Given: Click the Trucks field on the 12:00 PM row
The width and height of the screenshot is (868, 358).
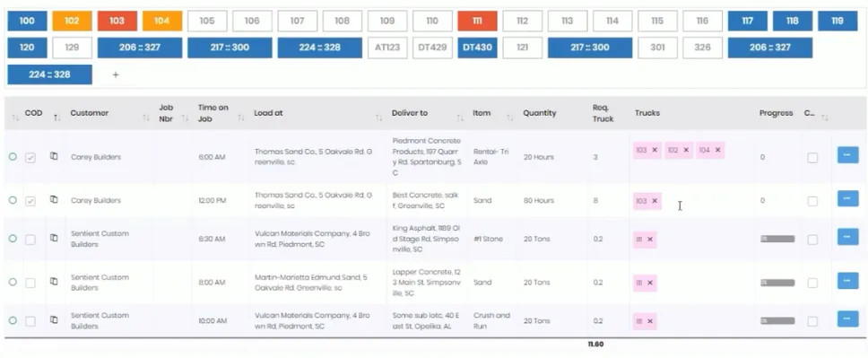Looking at the screenshot, I should click(691, 201).
